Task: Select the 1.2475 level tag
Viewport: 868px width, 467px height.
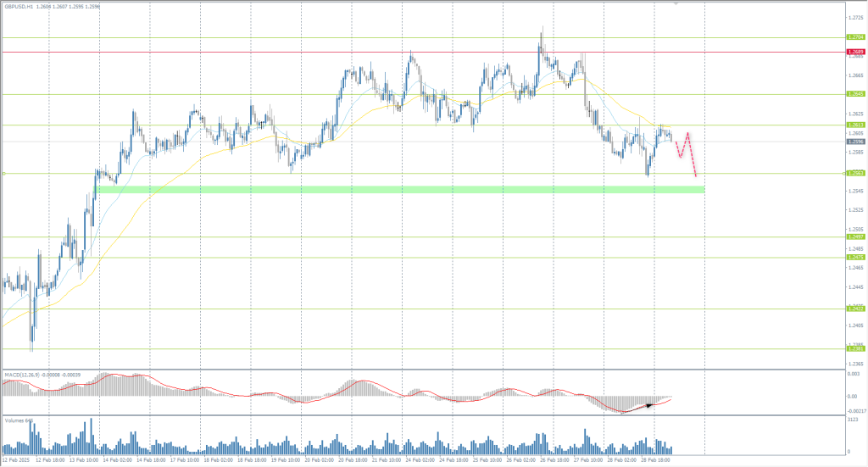Action: 854,257
